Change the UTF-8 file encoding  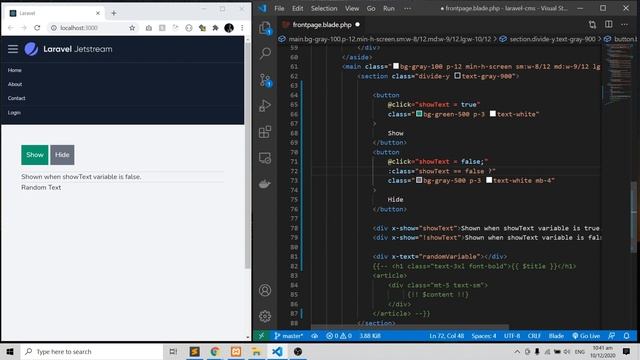pos(512,336)
